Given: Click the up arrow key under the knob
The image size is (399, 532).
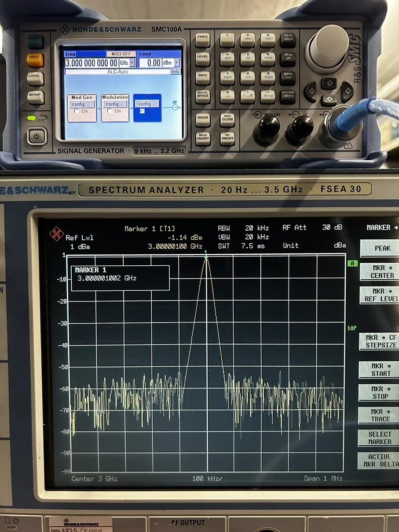Looking at the screenshot, I should [329, 83].
